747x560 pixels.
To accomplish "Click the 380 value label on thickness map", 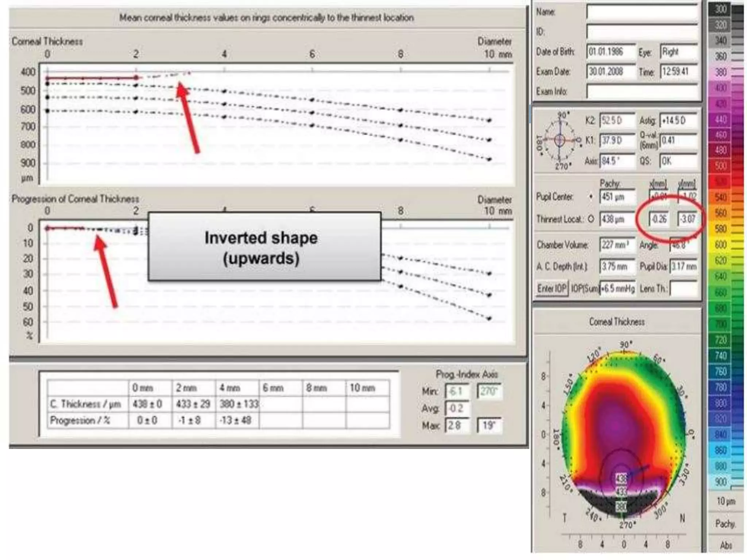I will 621,506.
